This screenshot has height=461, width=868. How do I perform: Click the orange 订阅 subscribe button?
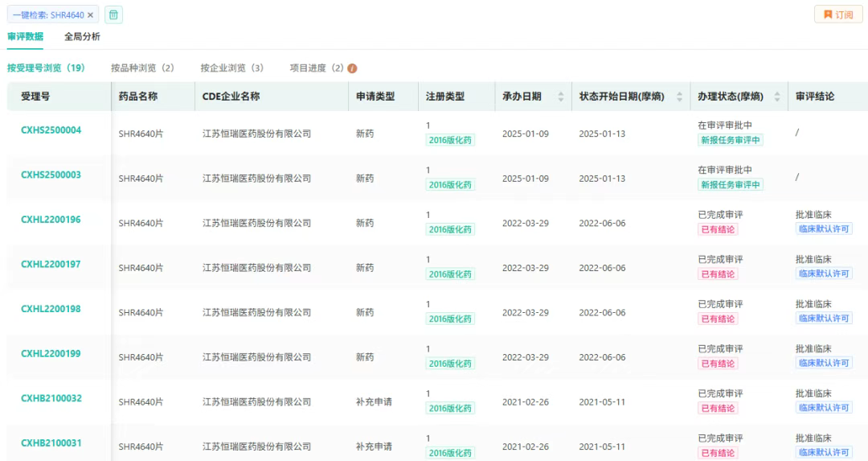tap(837, 15)
